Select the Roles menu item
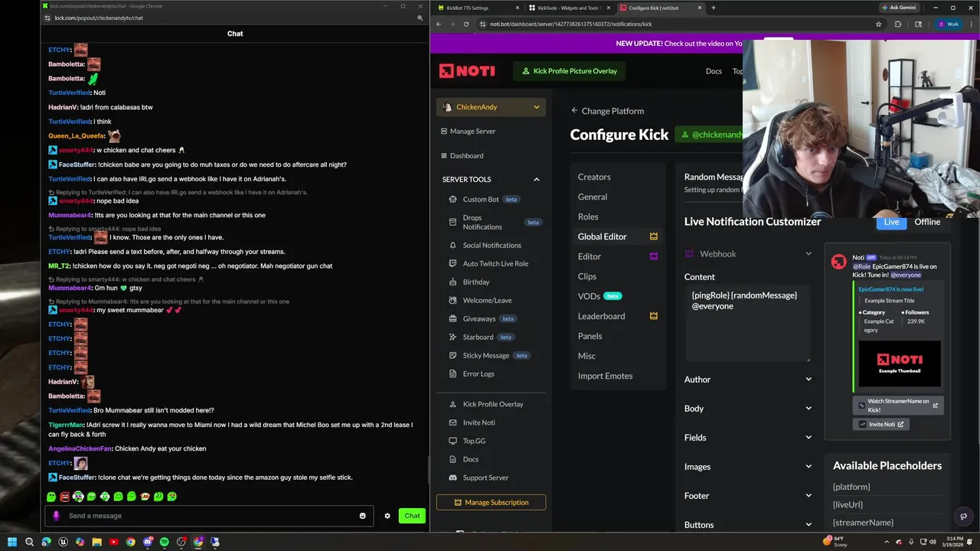Screen dimensions: 980x551 click(x=588, y=217)
